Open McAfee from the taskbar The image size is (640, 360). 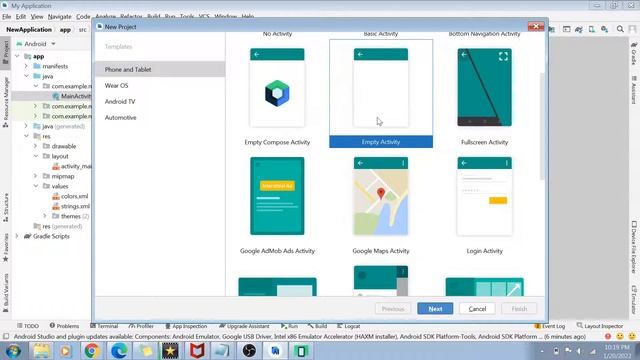point(197,351)
